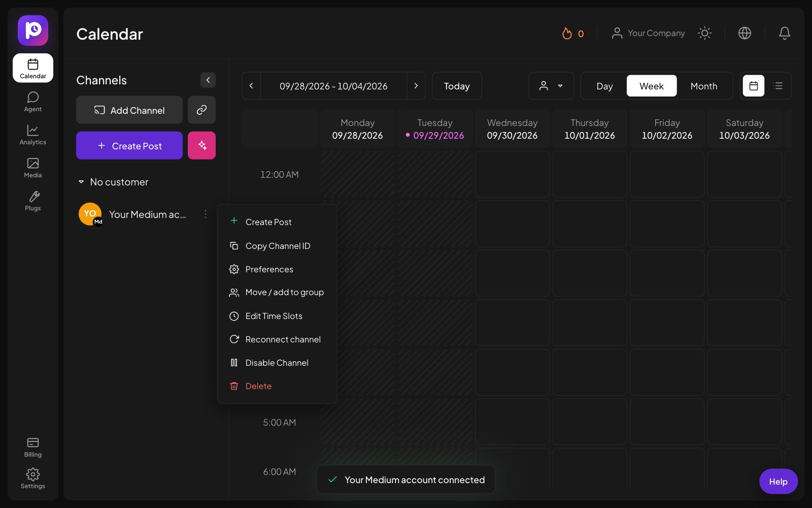The width and height of the screenshot is (812, 508).
Task: Click the pink AI sparkle button
Action: (x=201, y=146)
